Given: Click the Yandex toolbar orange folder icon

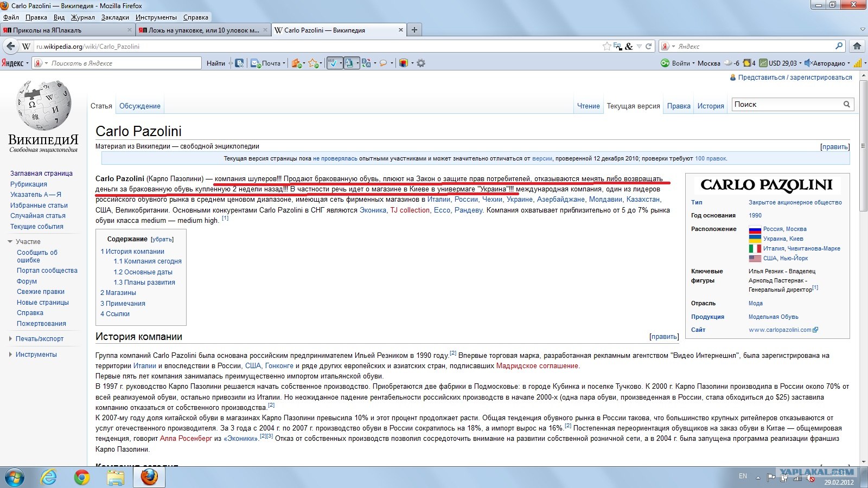Looking at the screenshot, I should click(x=296, y=63).
